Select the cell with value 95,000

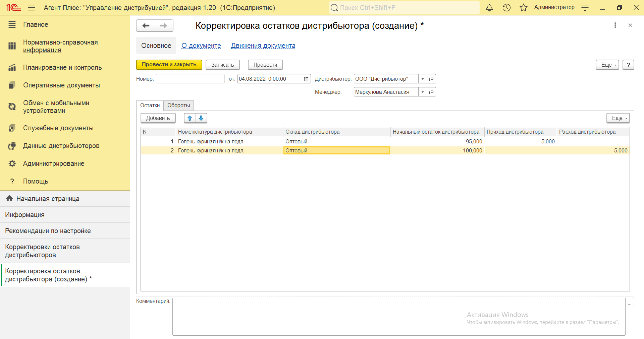coord(437,141)
